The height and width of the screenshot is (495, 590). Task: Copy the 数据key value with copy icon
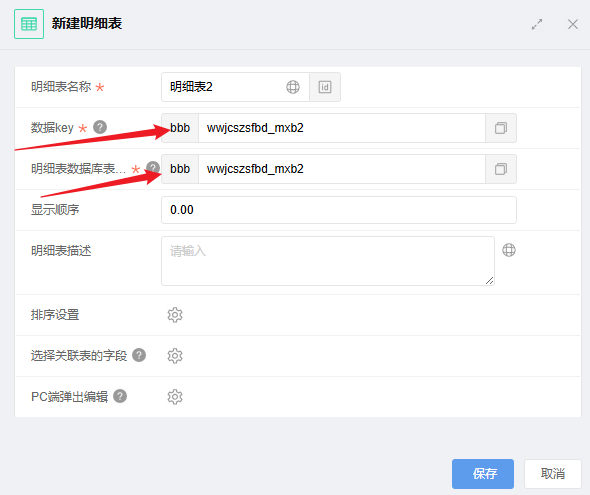click(x=501, y=128)
